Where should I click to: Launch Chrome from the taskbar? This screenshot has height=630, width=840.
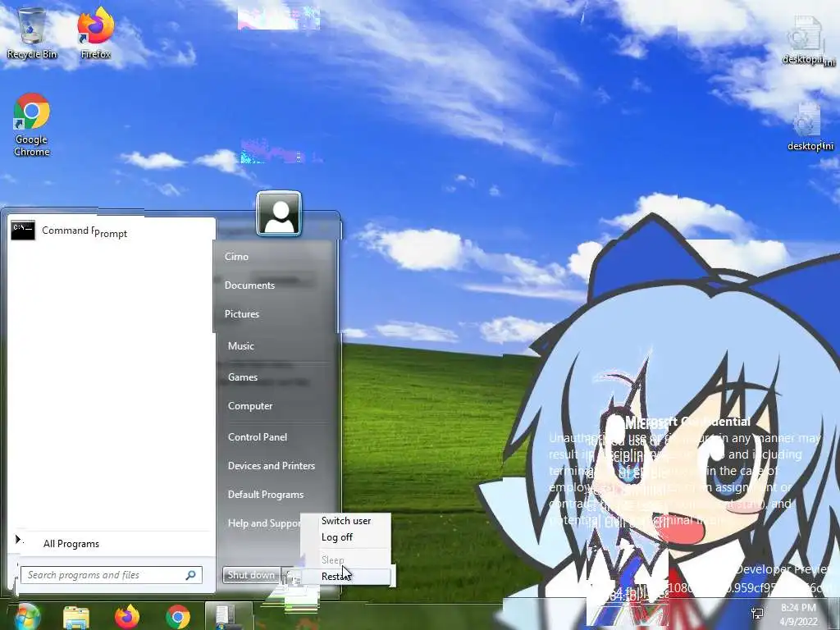point(177,617)
